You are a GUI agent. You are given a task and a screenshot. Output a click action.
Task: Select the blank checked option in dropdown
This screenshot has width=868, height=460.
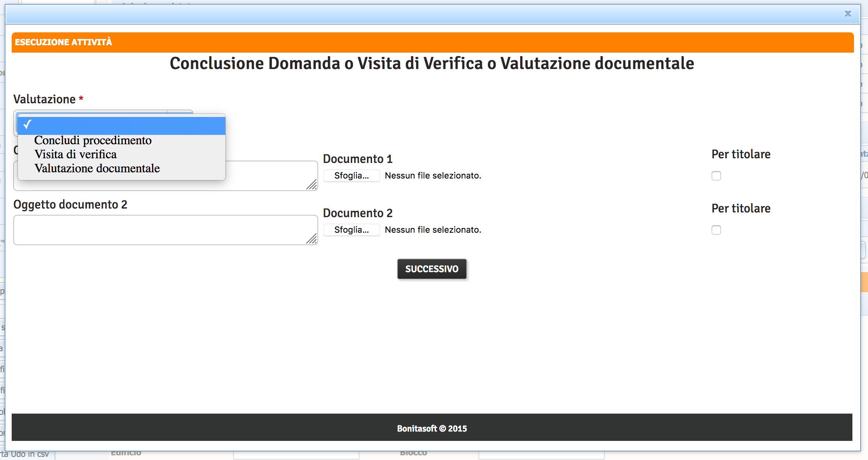[x=122, y=125]
